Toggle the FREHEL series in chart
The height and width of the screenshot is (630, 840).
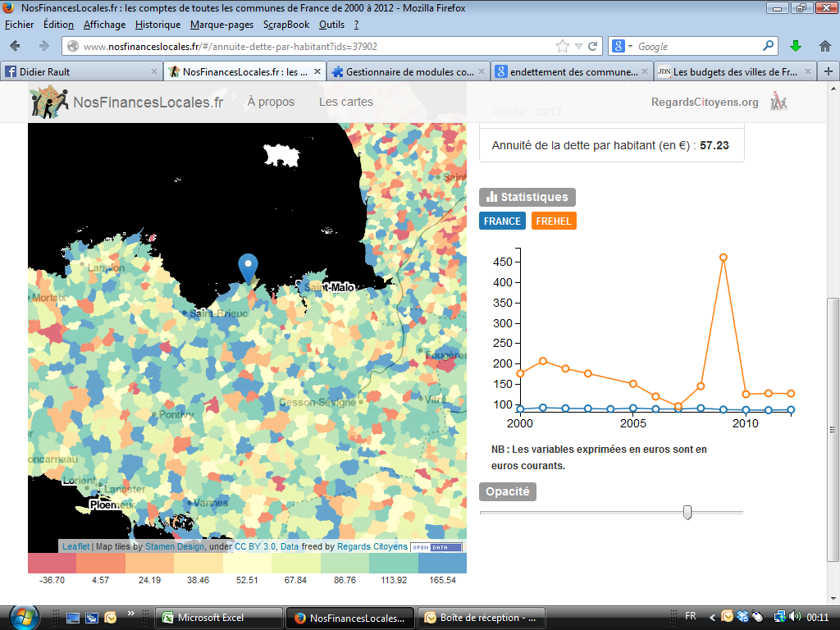click(x=554, y=221)
